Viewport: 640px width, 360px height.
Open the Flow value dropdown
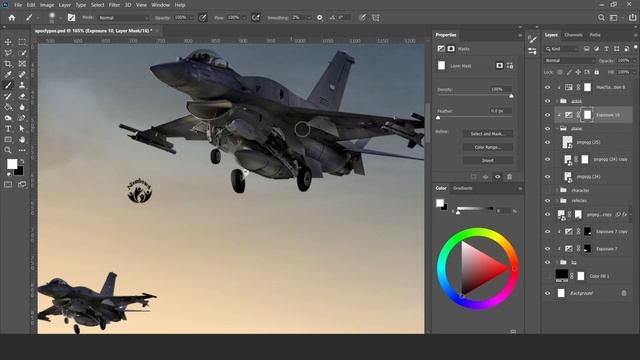coord(244,18)
